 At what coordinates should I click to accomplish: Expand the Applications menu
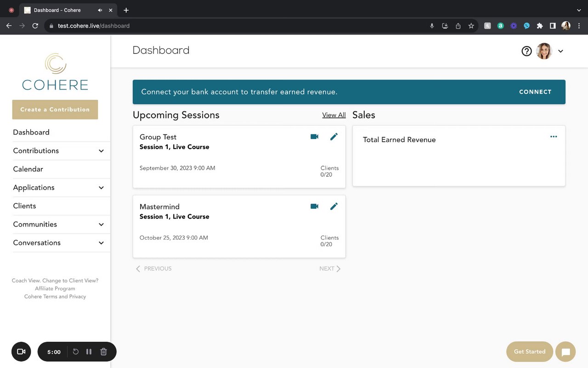point(101,188)
